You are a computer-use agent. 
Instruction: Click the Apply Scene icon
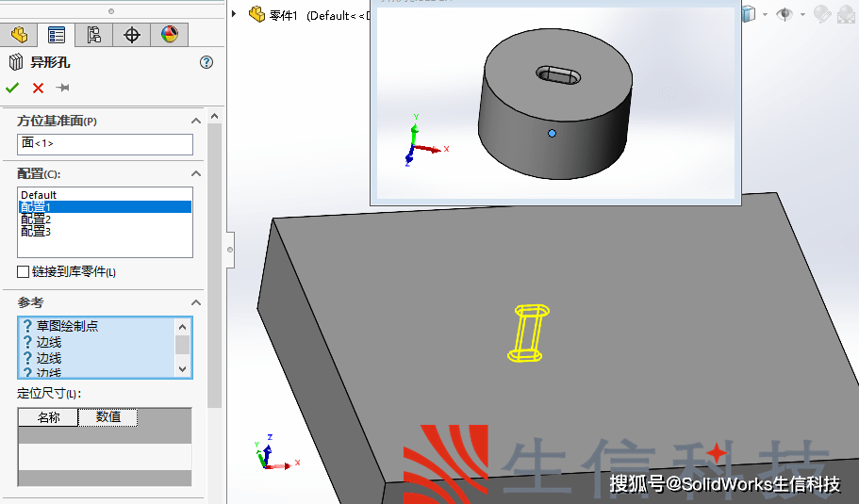[846, 13]
